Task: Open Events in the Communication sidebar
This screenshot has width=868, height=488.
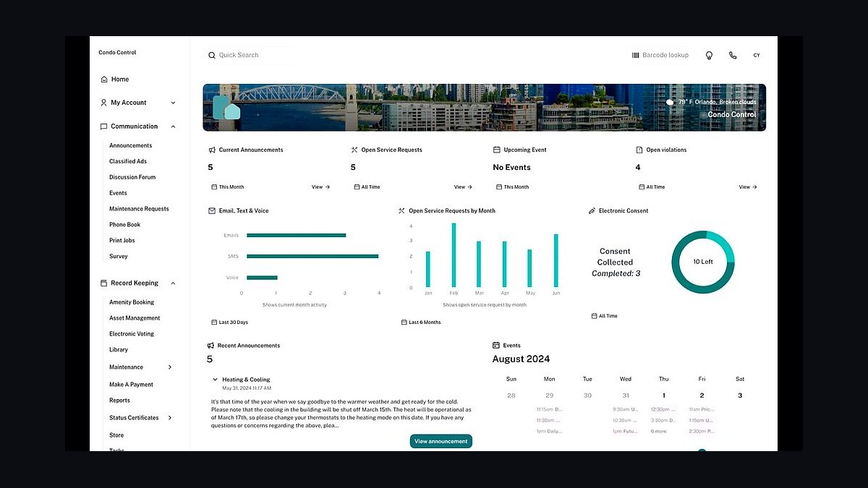Action: click(118, 193)
